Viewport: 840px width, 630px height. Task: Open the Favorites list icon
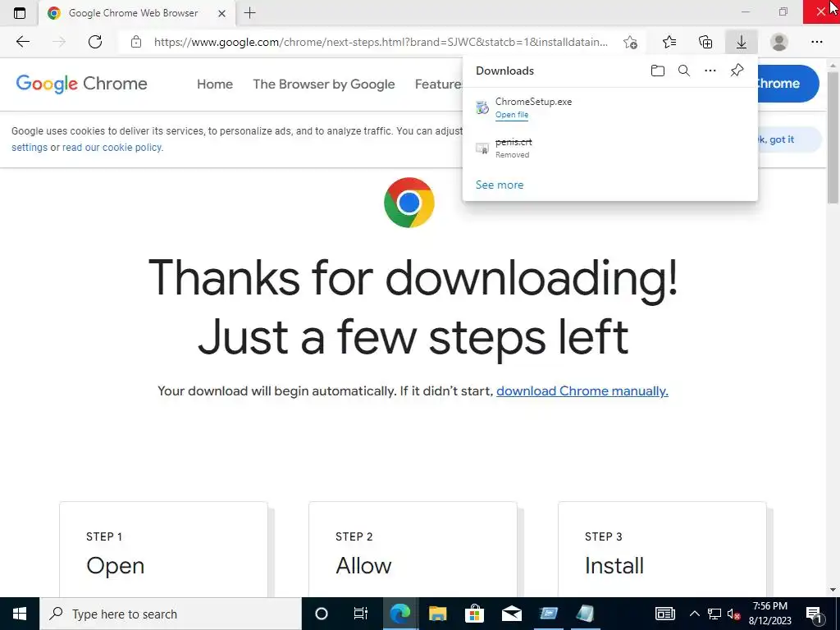click(669, 42)
